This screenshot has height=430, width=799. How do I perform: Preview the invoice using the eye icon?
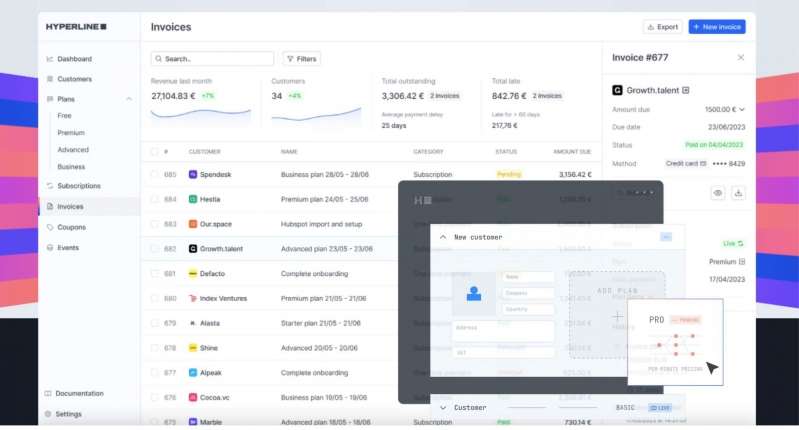coord(717,193)
